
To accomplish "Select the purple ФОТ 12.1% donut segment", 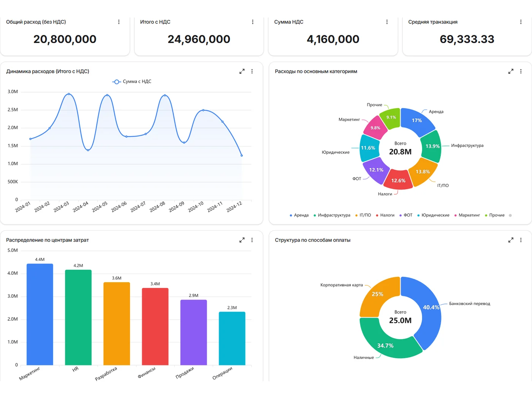I will click(x=376, y=170).
